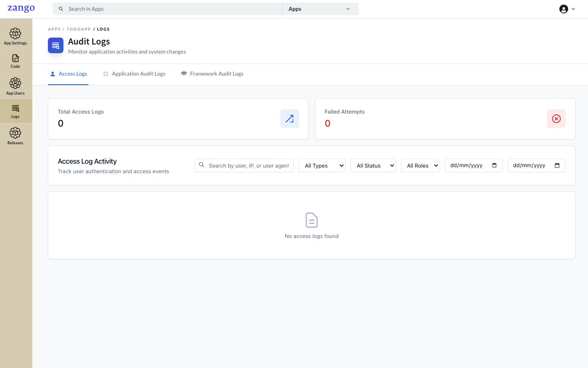
Task: Switch to the Access Logs tab
Action: pyautogui.click(x=68, y=74)
